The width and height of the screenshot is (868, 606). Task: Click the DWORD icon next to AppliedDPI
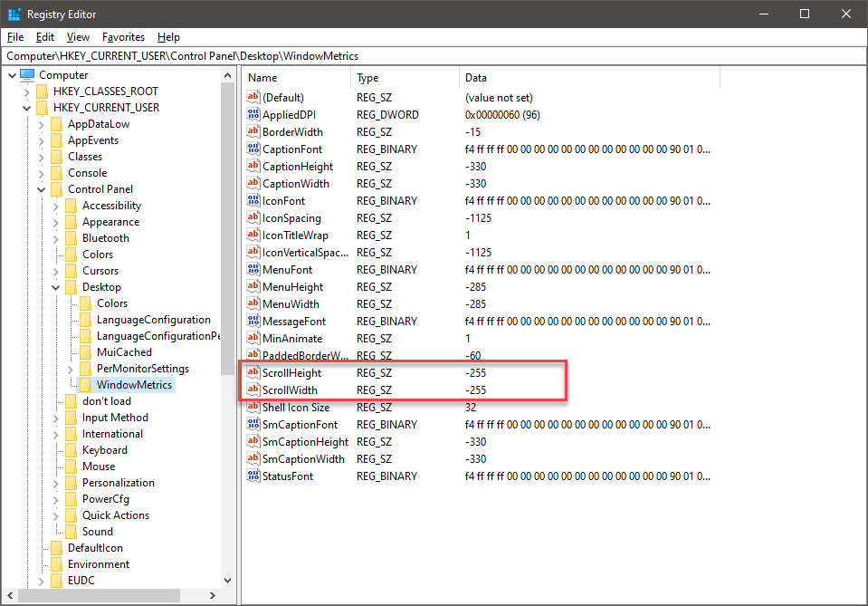click(254, 114)
